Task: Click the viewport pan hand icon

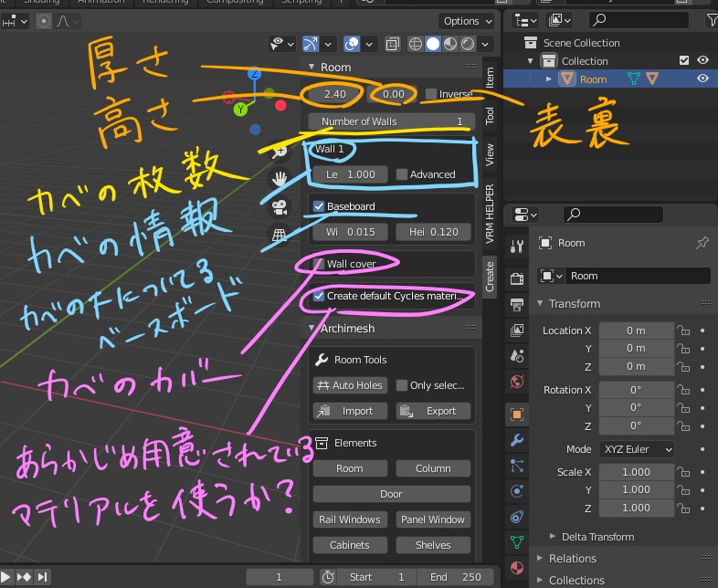Action: pyautogui.click(x=280, y=179)
